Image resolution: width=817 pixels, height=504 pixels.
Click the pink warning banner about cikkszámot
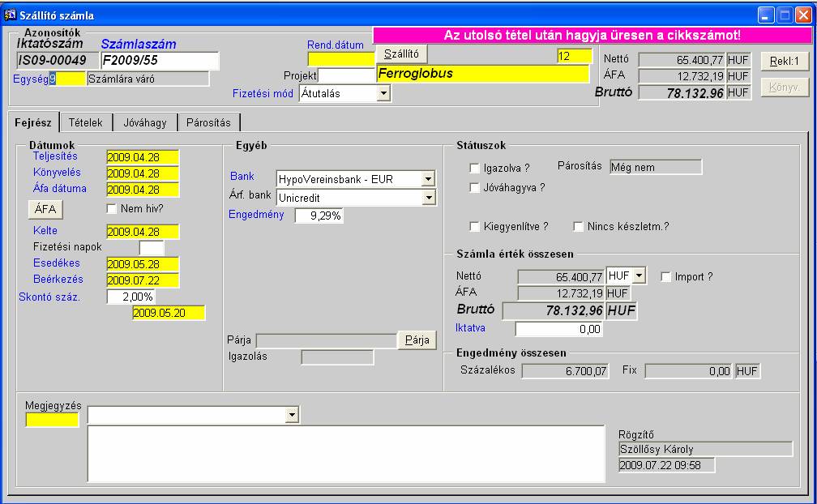[592, 36]
